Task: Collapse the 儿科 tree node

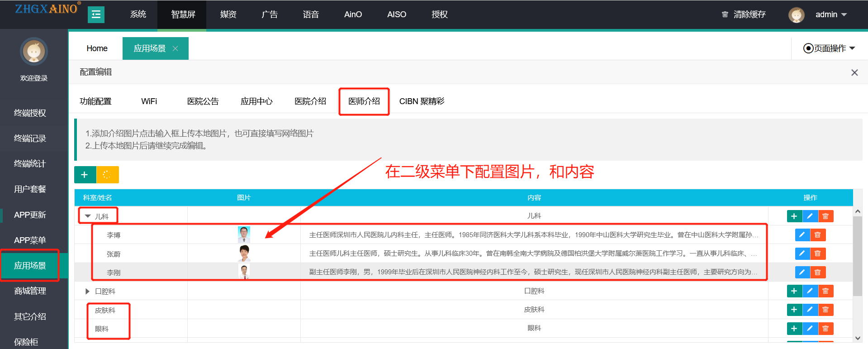Action: [x=88, y=216]
